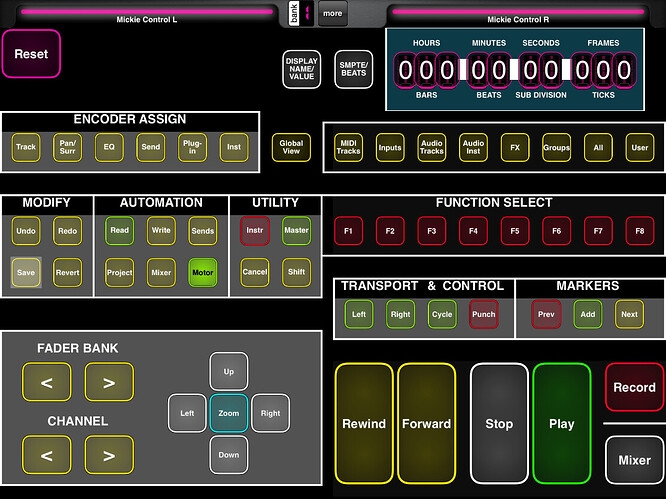Enable automation Read
The height and width of the screenshot is (499, 666).
[120, 231]
